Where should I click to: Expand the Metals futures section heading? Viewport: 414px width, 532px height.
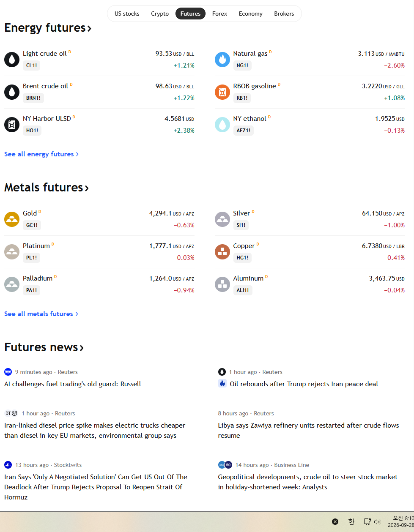[x=47, y=188]
